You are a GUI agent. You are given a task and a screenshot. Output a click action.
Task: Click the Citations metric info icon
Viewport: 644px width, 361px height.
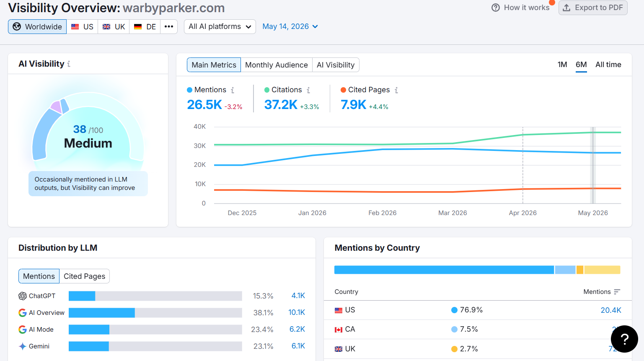point(308,90)
